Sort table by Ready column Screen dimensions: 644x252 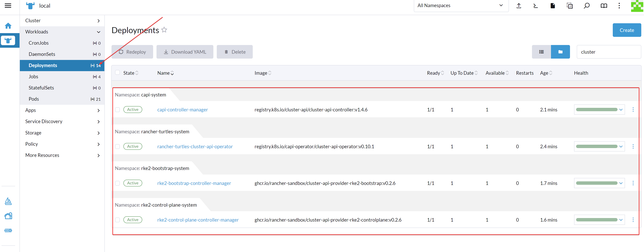click(435, 73)
